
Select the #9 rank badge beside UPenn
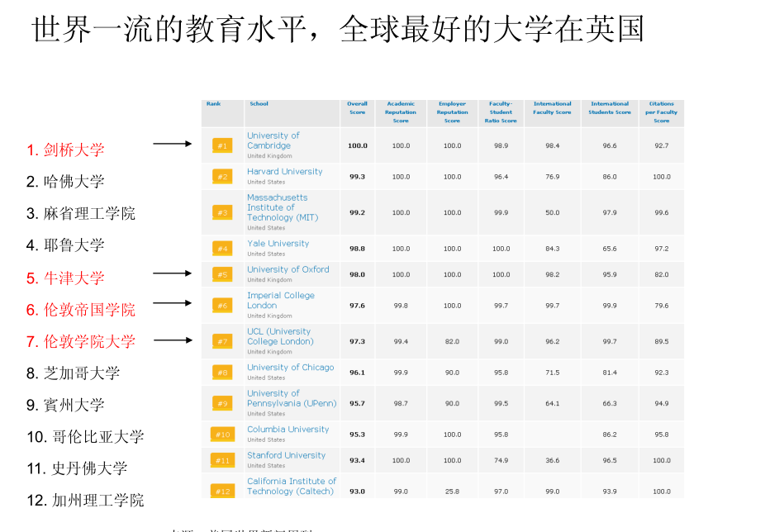click(x=222, y=403)
